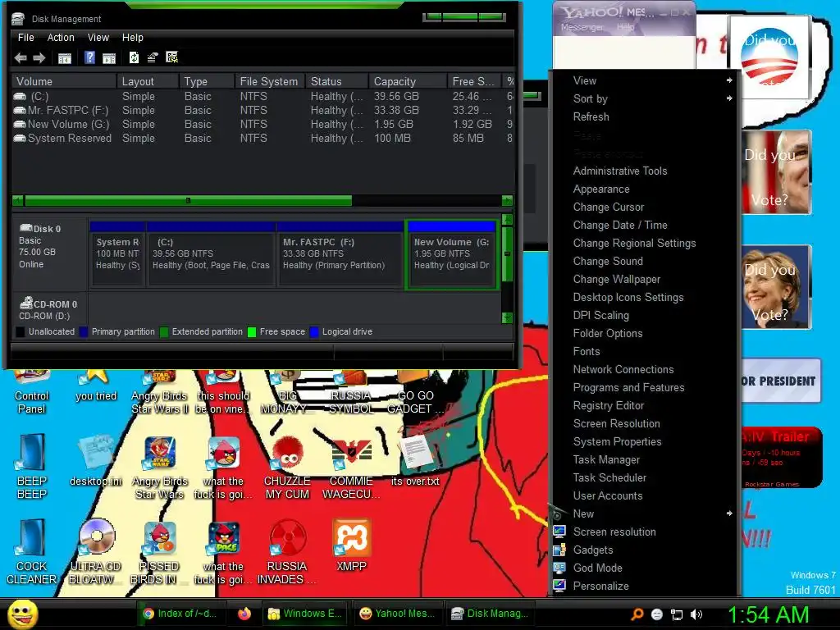Click the 1:54 AM taskbar clock
This screenshot has width=840, height=630.
pyautogui.click(x=768, y=614)
